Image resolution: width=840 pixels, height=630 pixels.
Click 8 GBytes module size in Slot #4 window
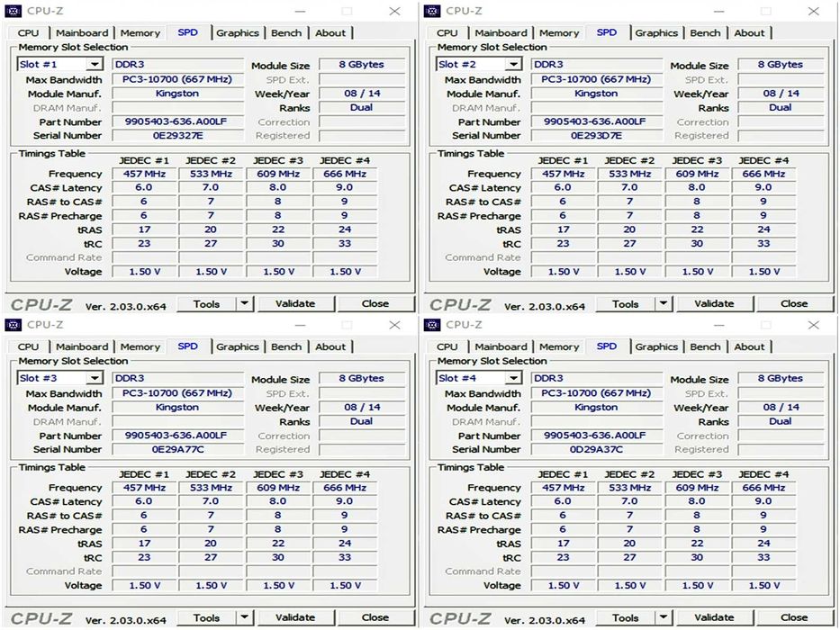(781, 378)
